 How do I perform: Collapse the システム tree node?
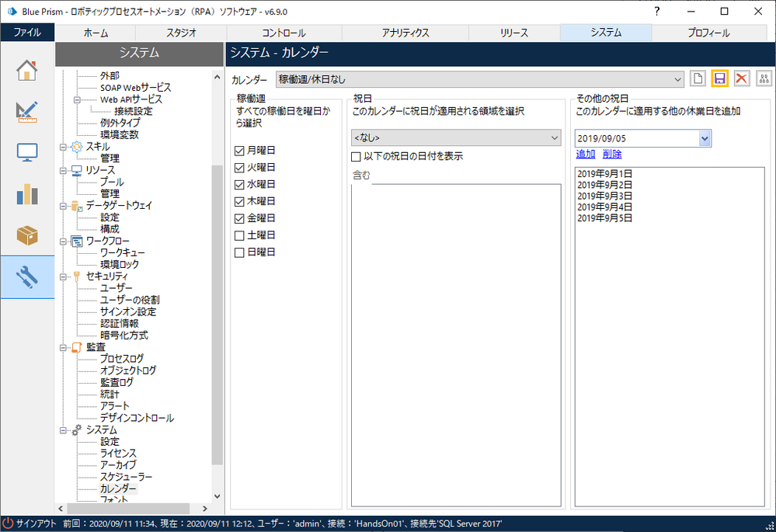63,430
